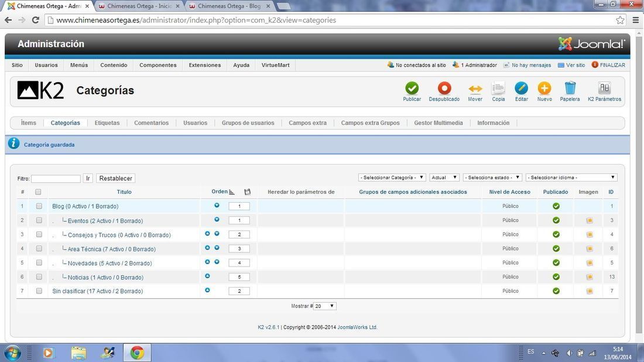Open the Windows Start menu
The width and height of the screenshot is (644, 362).
tap(12, 353)
